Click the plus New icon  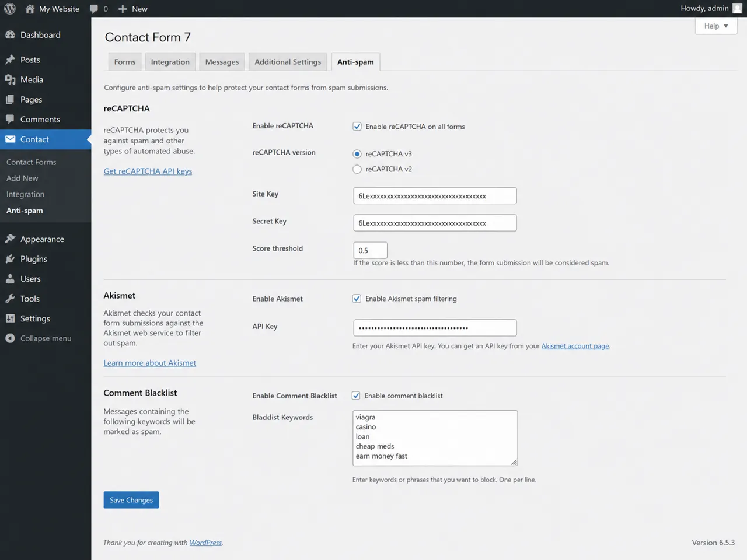click(123, 9)
